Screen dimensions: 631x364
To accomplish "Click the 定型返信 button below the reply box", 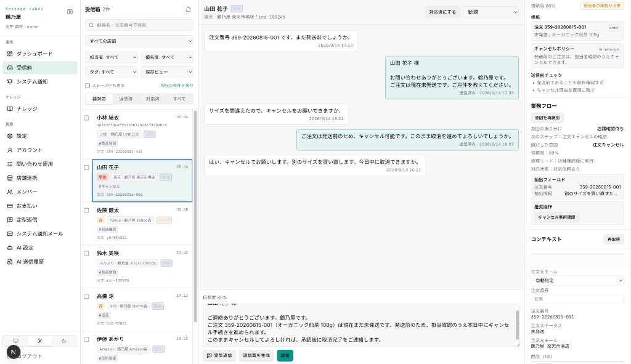I will pyautogui.click(x=219, y=355).
